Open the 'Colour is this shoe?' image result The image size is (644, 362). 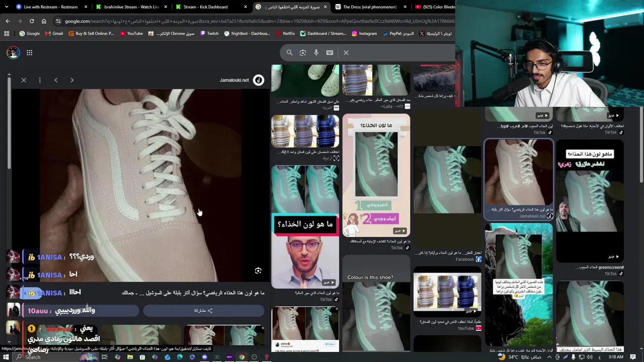tap(376, 304)
